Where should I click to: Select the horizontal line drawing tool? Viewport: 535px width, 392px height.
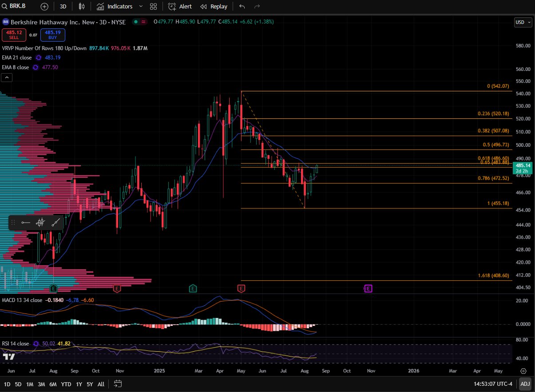coord(26,223)
